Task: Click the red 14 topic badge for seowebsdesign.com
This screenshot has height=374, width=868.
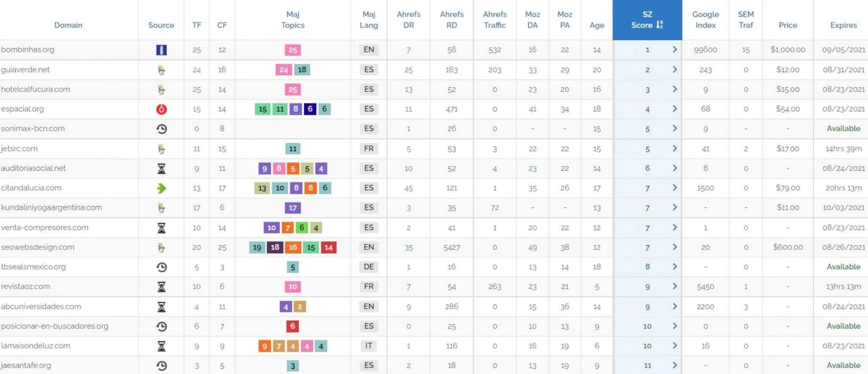Action: coord(328,247)
